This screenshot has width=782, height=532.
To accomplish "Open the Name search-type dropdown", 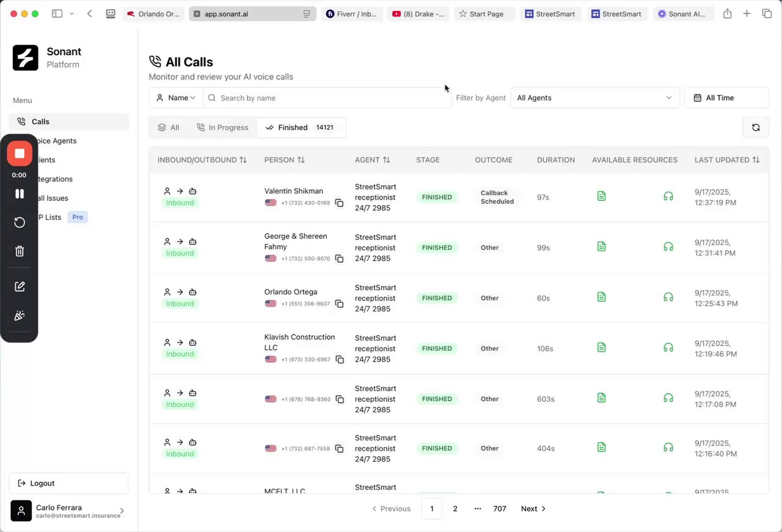I will click(x=176, y=98).
